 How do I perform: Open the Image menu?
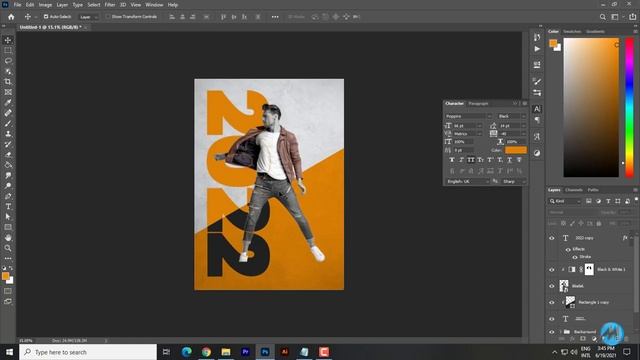[x=45, y=5]
